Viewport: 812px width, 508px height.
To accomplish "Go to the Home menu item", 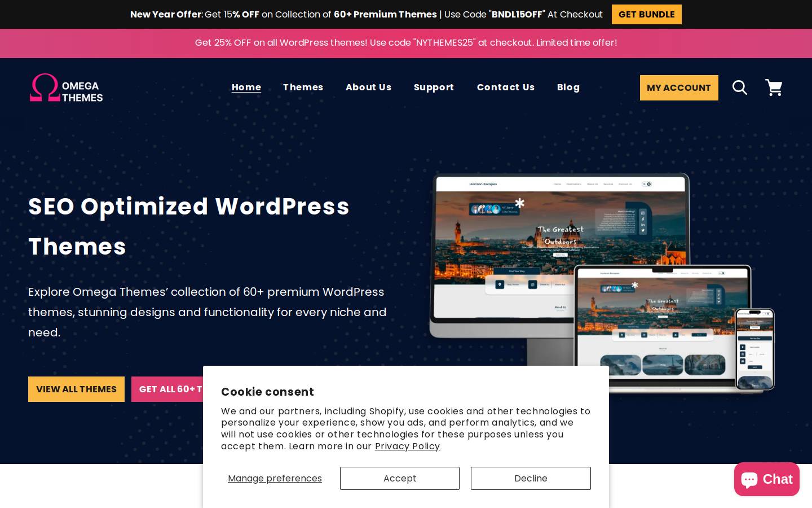I will point(246,87).
